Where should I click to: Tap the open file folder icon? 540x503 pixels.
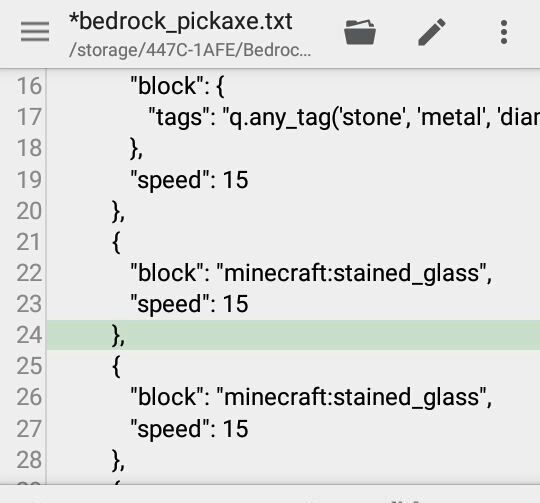click(x=360, y=32)
